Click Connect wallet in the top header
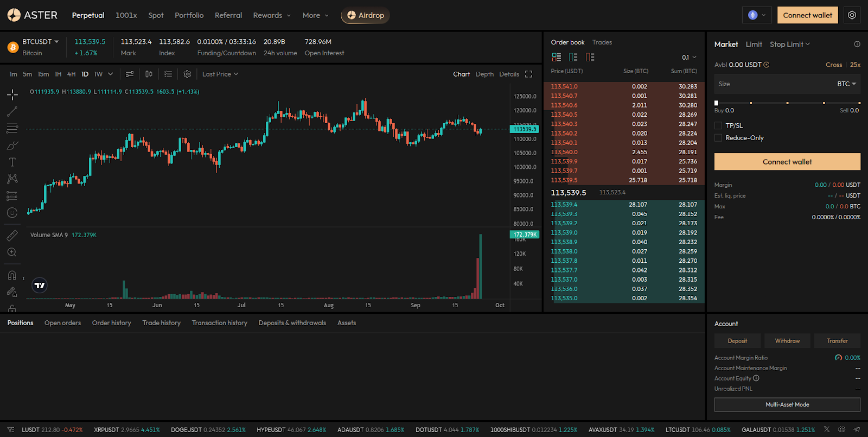The height and width of the screenshot is (437, 868). click(x=808, y=15)
